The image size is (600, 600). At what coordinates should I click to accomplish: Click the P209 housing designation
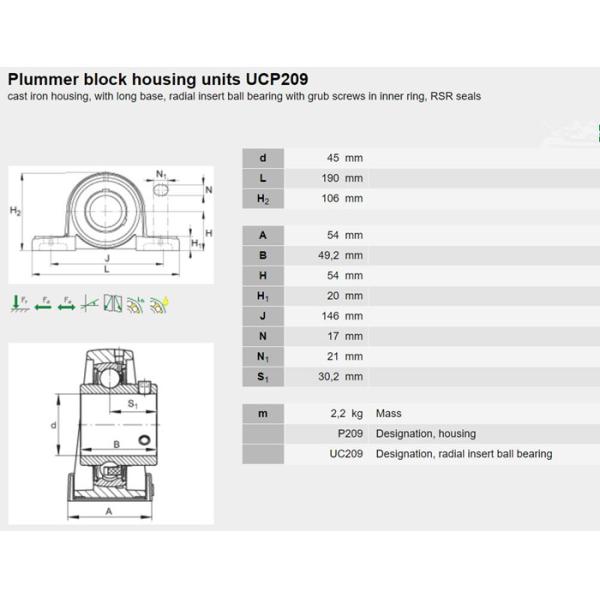tap(350, 434)
